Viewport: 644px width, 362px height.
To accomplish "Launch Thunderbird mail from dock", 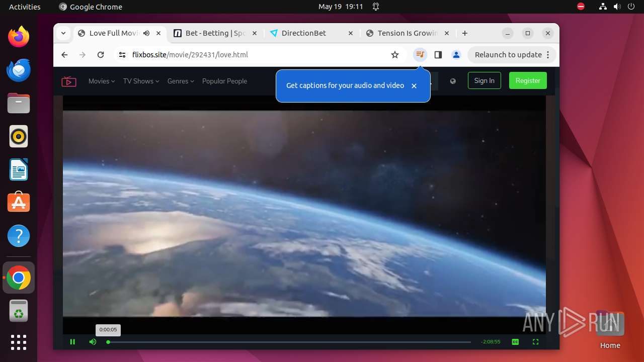I will tap(19, 70).
